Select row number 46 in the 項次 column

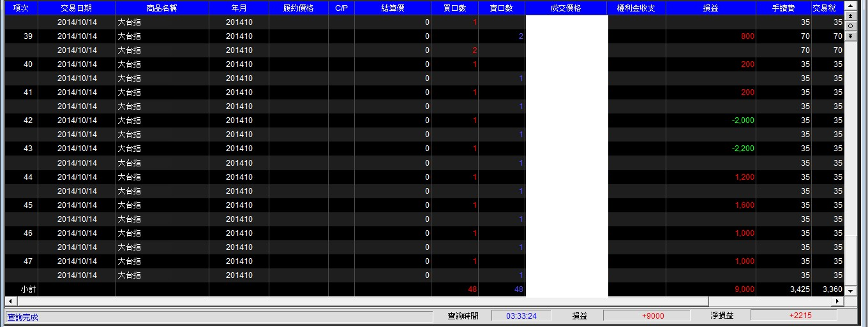click(x=28, y=233)
